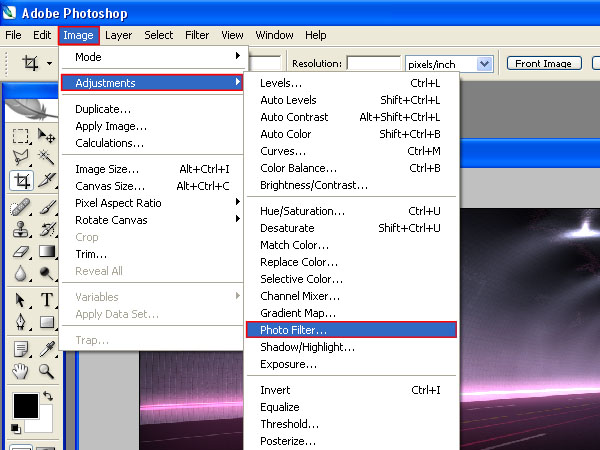Select the Dodge tool
The width and height of the screenshot is (600, 450).
click(x=46, y=273)
